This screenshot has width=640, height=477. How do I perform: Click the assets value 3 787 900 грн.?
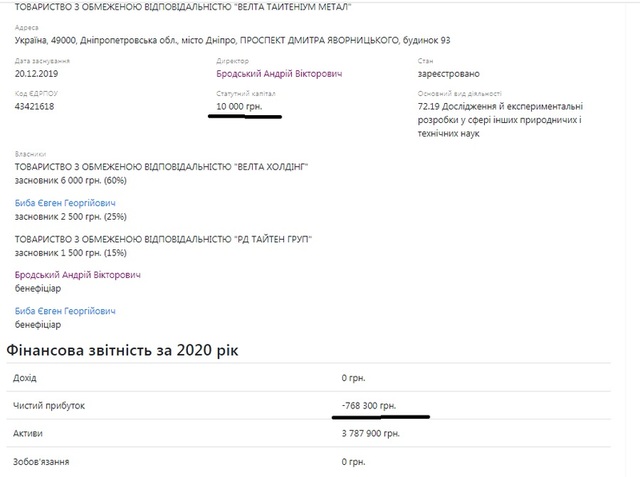377,434
